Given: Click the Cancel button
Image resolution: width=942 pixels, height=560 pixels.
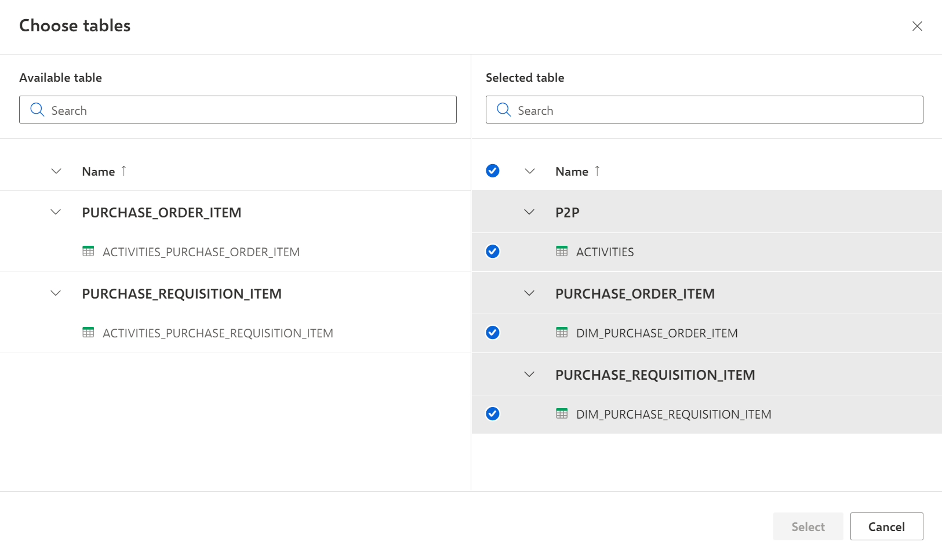Looking at the screenshot, I should coord(886,526).
